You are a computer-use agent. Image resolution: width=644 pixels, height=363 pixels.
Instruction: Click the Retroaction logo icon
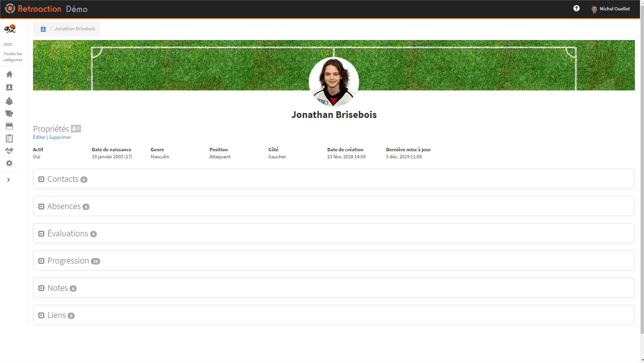[10, 9]
